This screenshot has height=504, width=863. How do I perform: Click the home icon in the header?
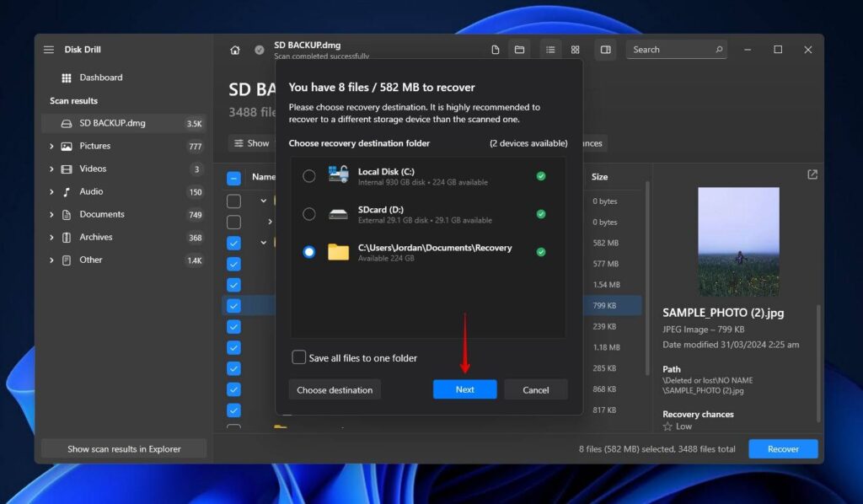(x=234, y=49)
